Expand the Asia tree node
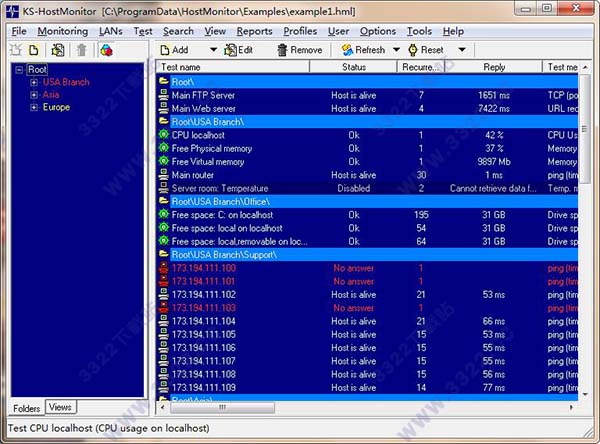This screenshot has height=444, width=600. (x=34, y=95)
